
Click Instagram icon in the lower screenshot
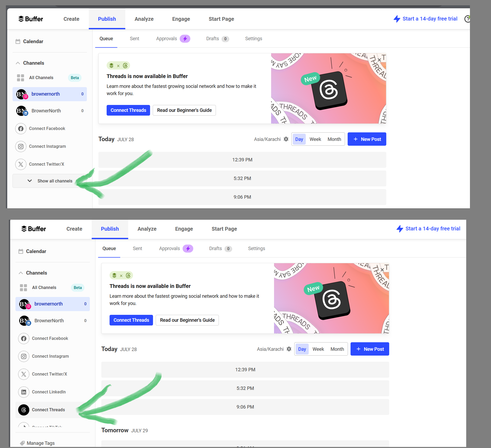(24, 356)
